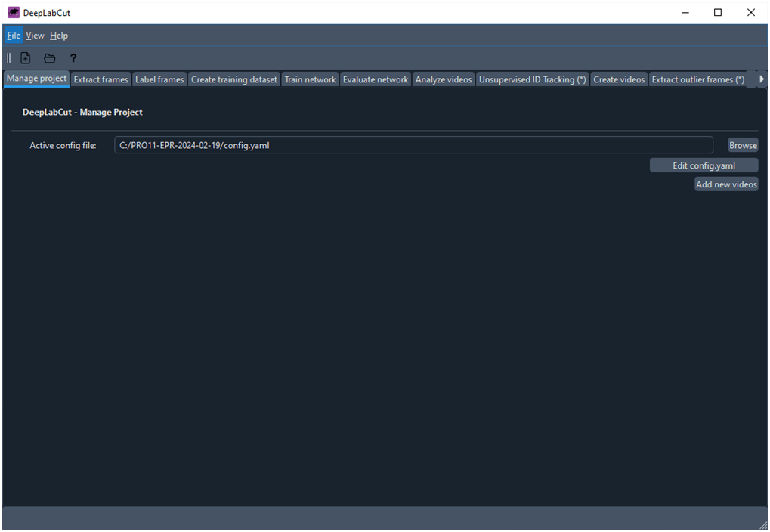Go to the Label frames tab
This screenshot has height=532, width=770.
click(159, 79)
